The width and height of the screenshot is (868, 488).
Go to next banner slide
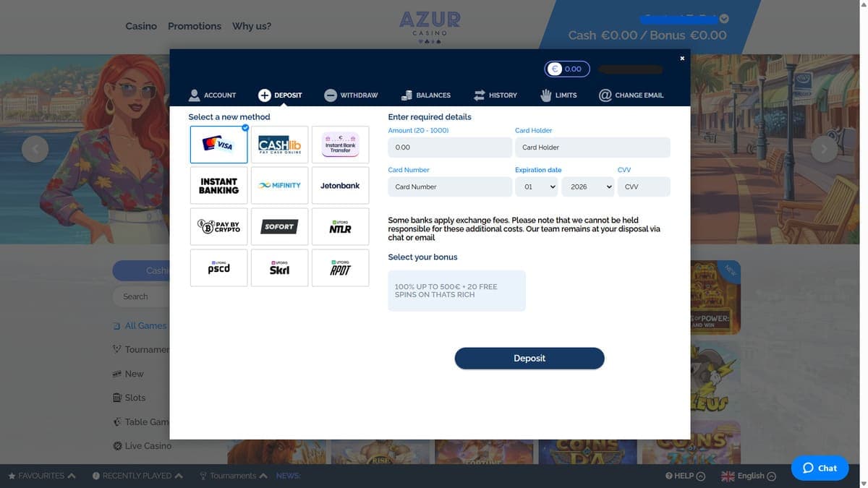[824, 149]
